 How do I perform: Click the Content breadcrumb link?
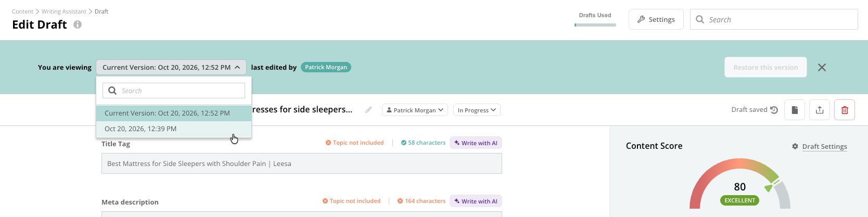point(22,11)
